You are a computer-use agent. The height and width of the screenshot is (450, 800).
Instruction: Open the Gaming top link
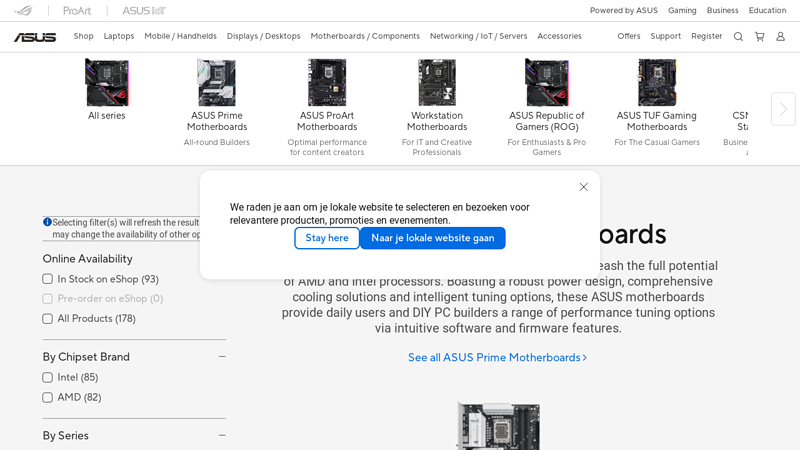pos(682,10)
